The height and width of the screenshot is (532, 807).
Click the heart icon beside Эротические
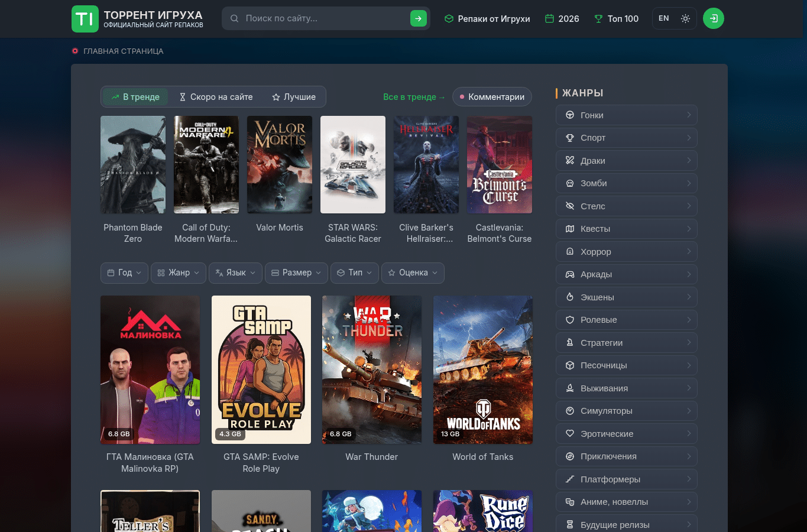[x=570, y=434]
